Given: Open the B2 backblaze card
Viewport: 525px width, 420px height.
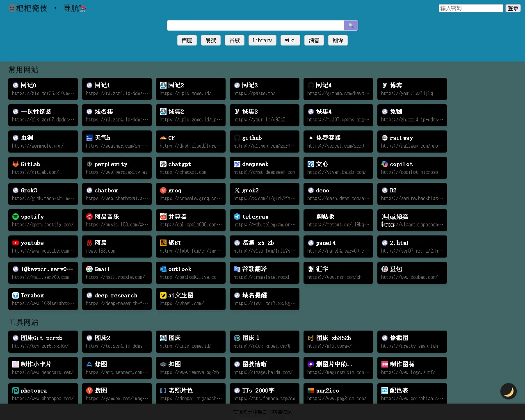Looking at the screenshot, I should click(x=412, y=194).
